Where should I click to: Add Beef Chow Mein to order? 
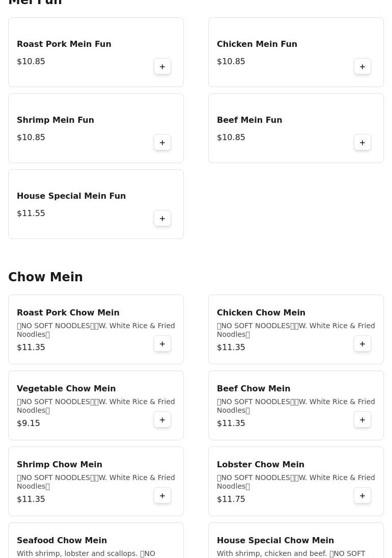[362, 420]
